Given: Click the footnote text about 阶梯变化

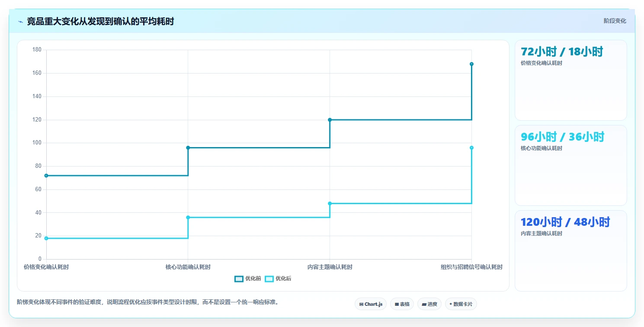Looking at the screenshot, I should (147, 302).
